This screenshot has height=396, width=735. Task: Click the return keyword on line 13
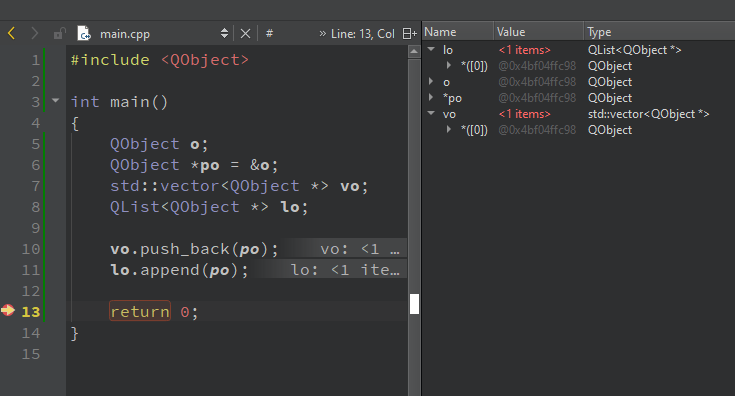[140, 311]
